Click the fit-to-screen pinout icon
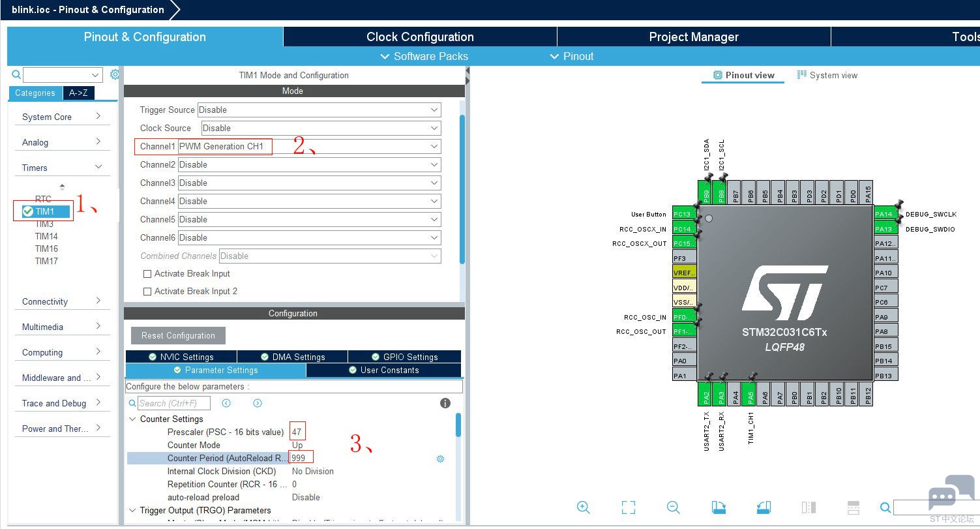Viewport: 980px width, 529px height. coord(629,507)
